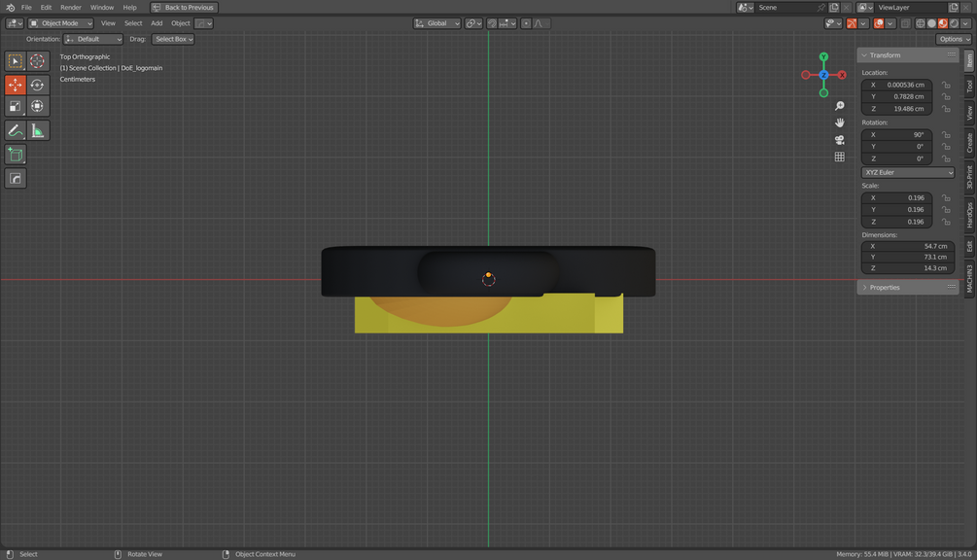Switch to material preview shading

click(943, 23)
